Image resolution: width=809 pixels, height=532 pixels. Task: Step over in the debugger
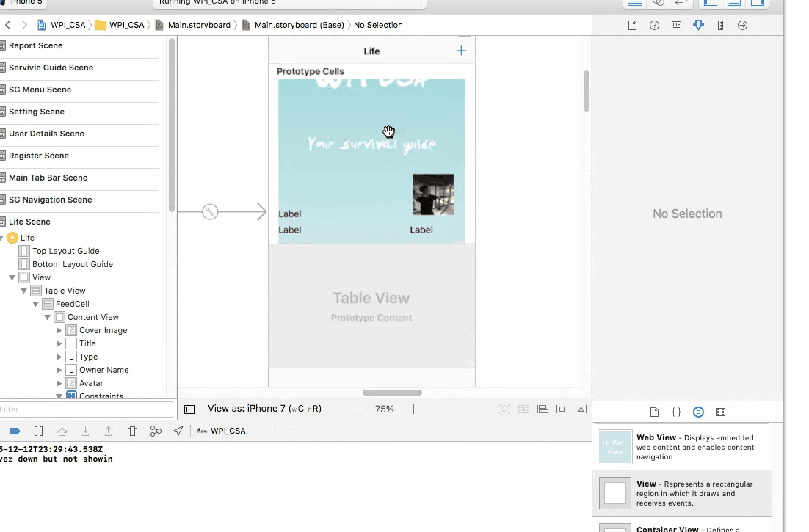[x=62, y=431]
